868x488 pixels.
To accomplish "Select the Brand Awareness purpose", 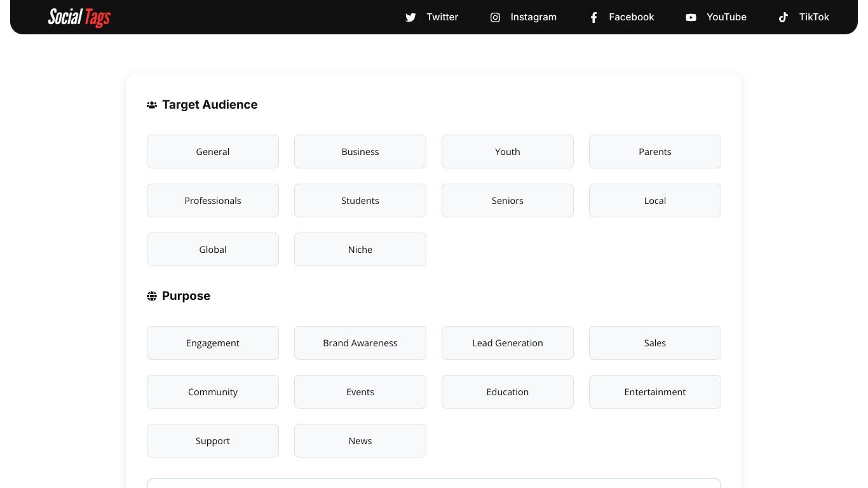I will (x=360, y=342).
